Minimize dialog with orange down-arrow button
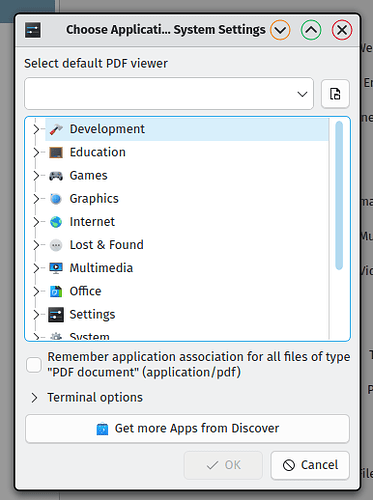Viewport: 373px width, 500px height. (280, 30)
